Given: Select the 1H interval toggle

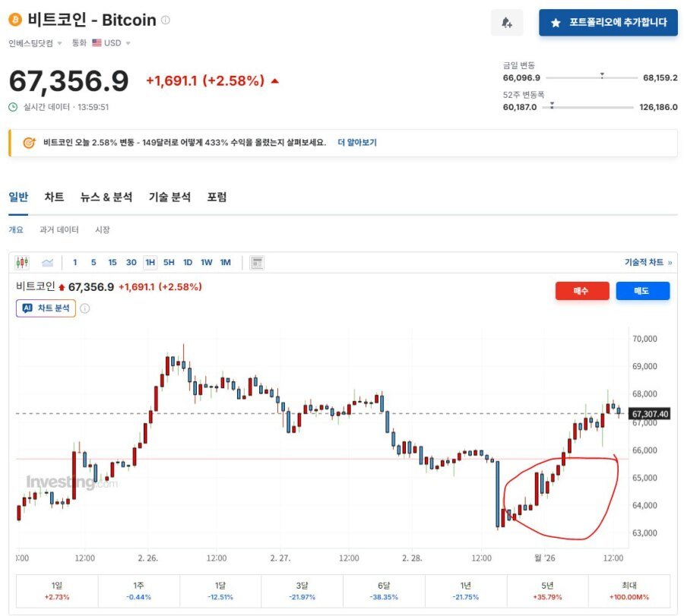Looking at the screenshot, I should [x=150, y=261].
